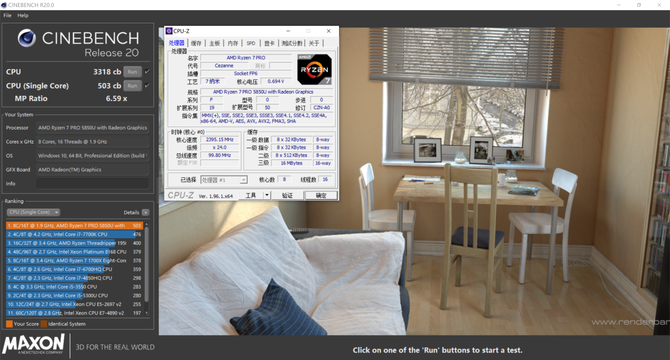Open the CPU-Z tools dropdown arrow
The width and height of the screenshot is (670, 360).
click(x=267, y=195)
